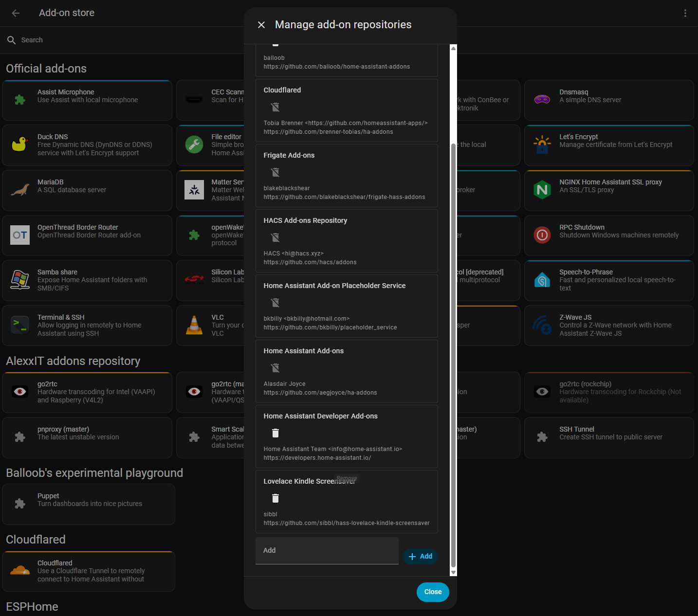Remove the Frigate Add-ons repository trash icon

[276, 172]
